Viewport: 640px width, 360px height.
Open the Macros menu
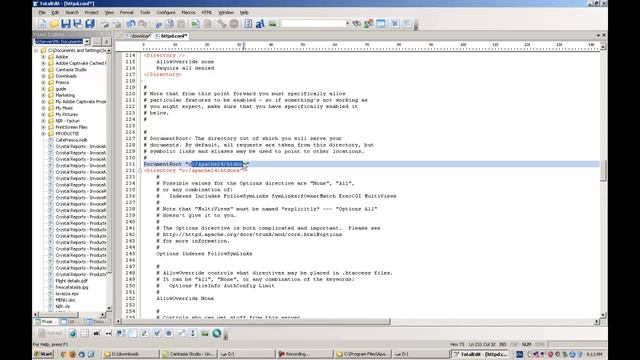click(x=188, y=13)
